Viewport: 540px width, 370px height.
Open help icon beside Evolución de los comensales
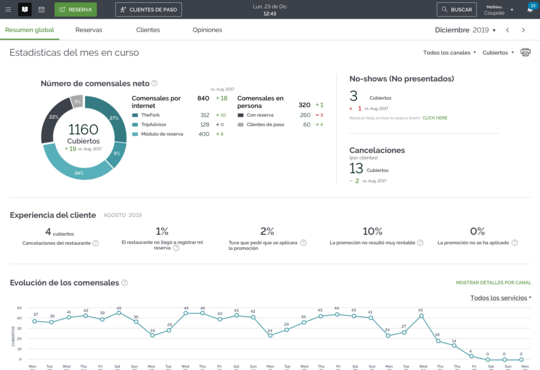coord(125,282)
